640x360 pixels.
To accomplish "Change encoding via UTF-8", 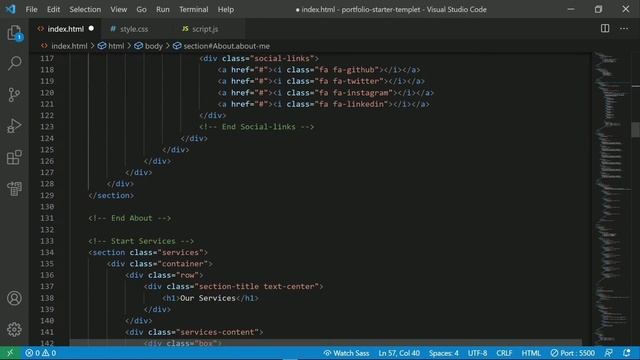I will [x=477, y=353].
